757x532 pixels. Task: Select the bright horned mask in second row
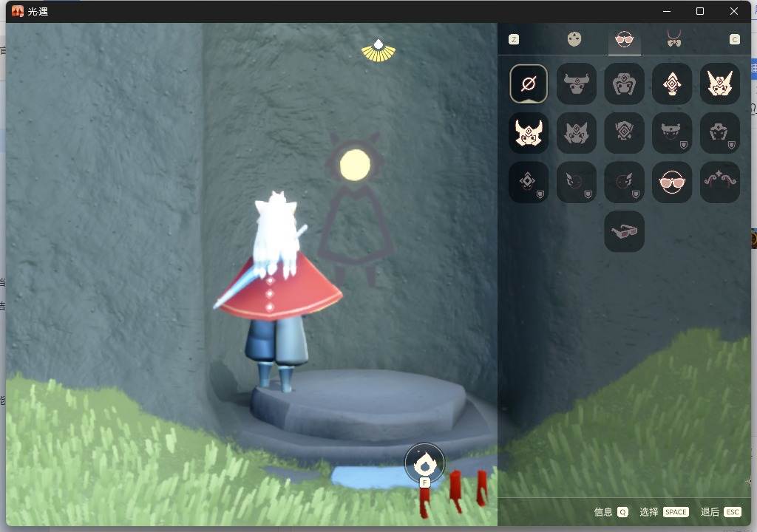[x=528, y=133]
